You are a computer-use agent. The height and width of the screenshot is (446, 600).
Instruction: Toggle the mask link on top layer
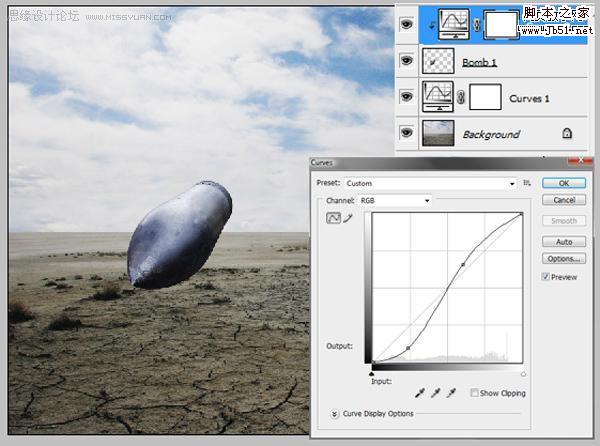point(477,25)
